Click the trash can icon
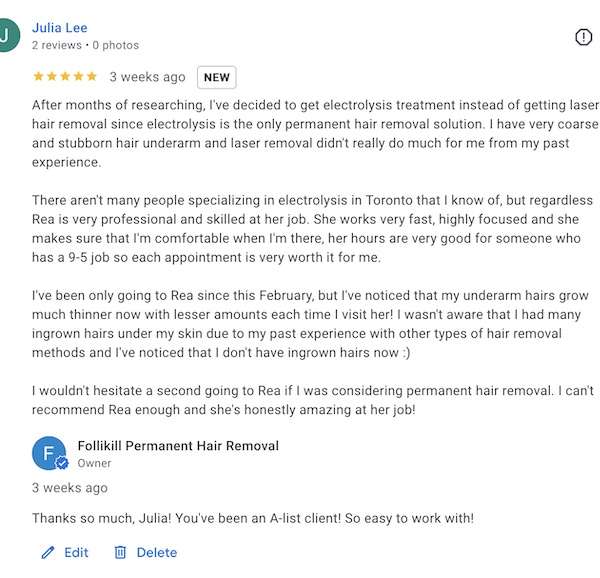Screen dimensions: 600x578 point(120,552)
